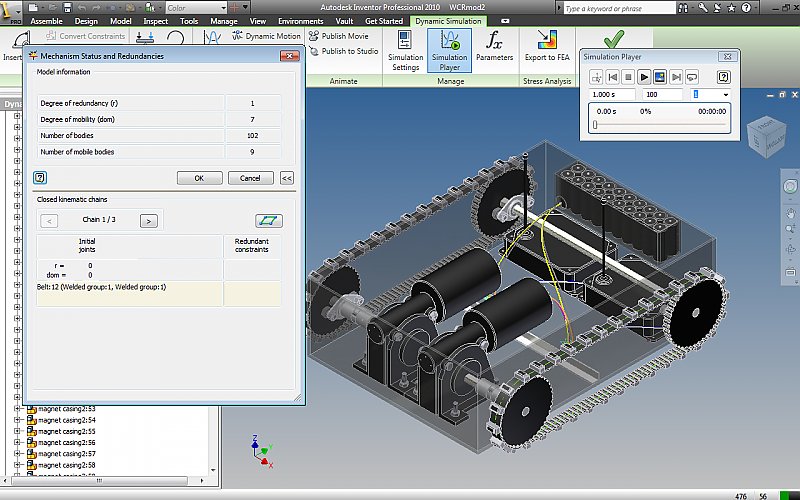
Task: Click the Pan hand in navigation bar
Action: click(790, 212)
